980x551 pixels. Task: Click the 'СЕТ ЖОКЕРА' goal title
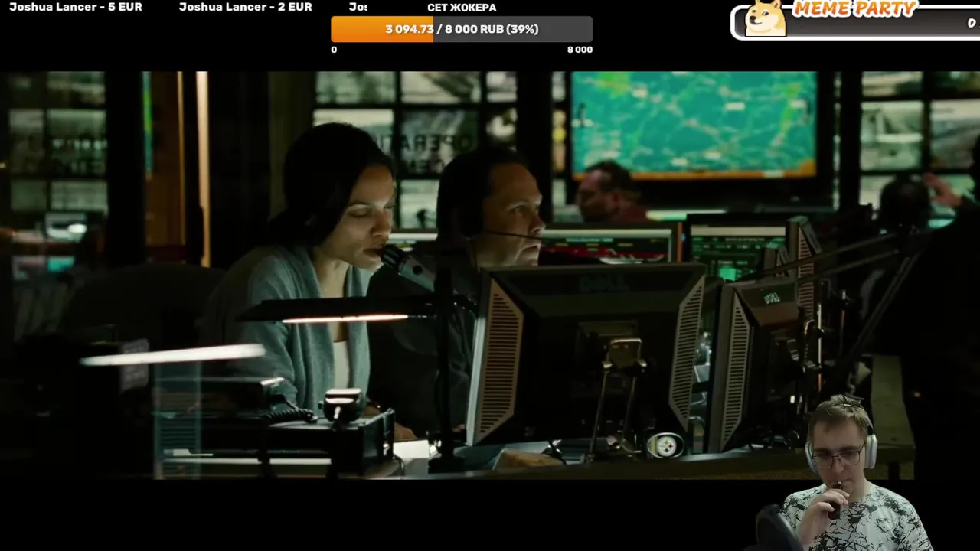pos(462,8)
